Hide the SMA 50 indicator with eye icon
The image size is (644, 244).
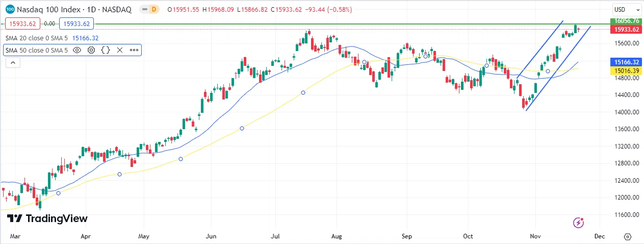pos(77,50)
